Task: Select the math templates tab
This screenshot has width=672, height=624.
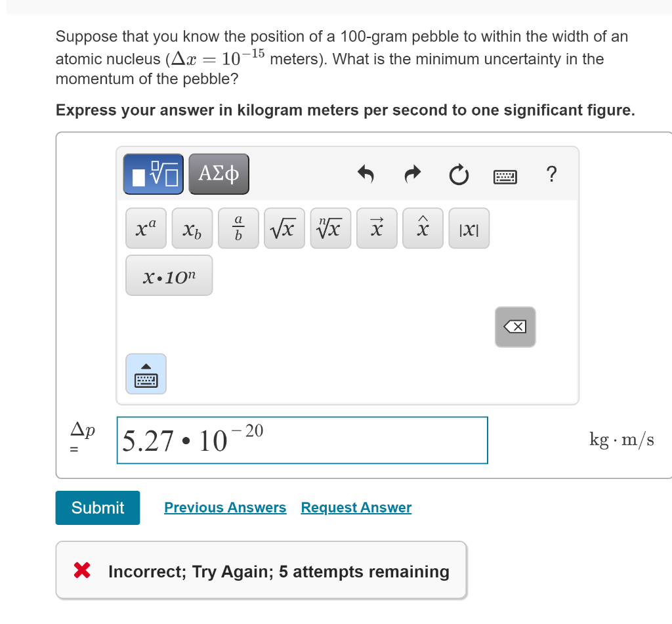Action: point(152,173)
